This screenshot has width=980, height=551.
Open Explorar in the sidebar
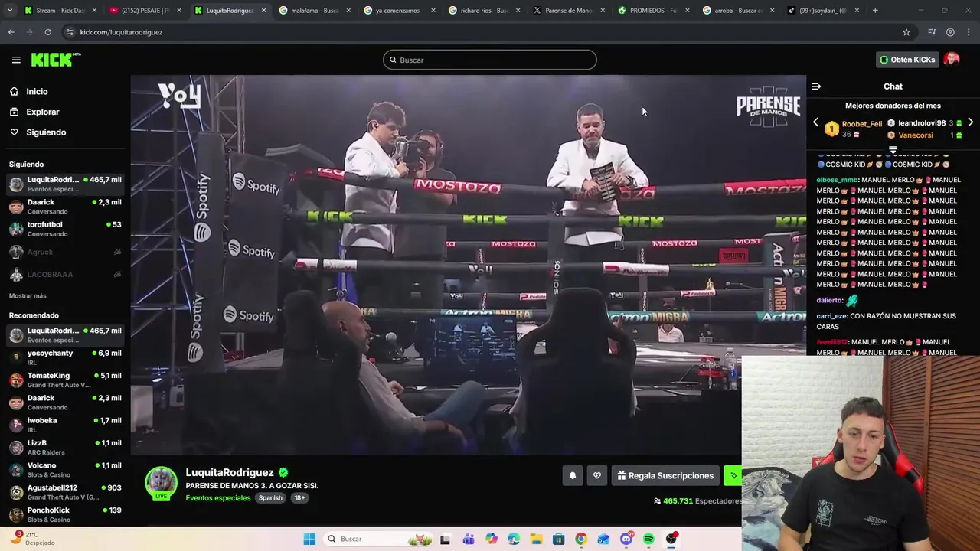42,112
